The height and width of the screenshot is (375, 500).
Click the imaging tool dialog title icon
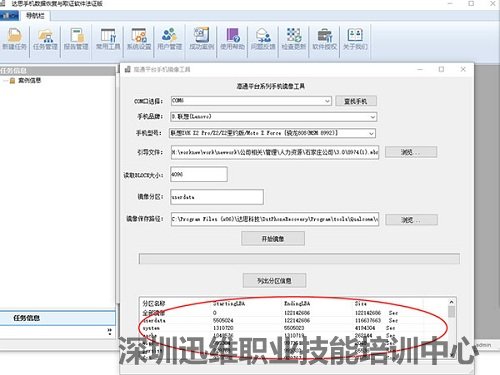click(x=127, y=69)
